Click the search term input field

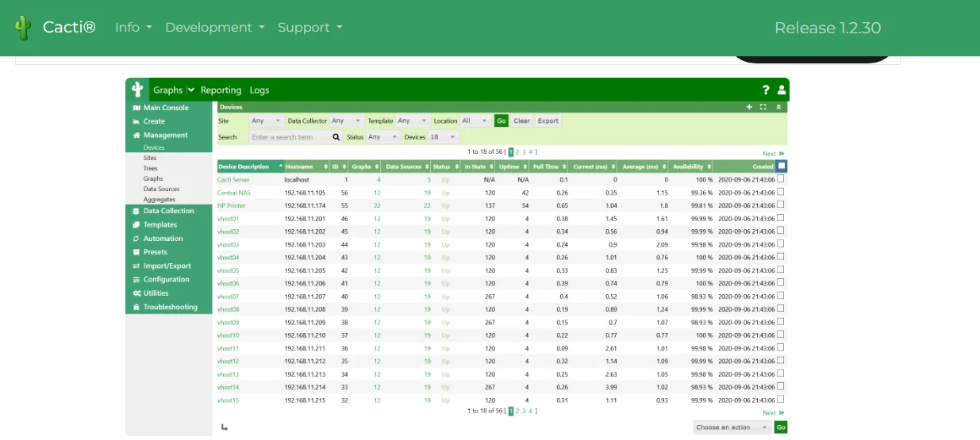(x=290, y=137)
